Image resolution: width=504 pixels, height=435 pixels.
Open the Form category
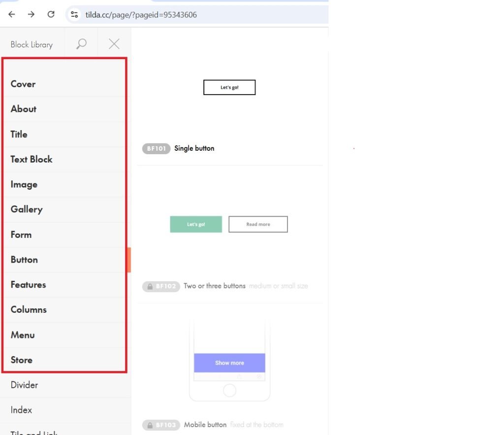pos(21,234)
